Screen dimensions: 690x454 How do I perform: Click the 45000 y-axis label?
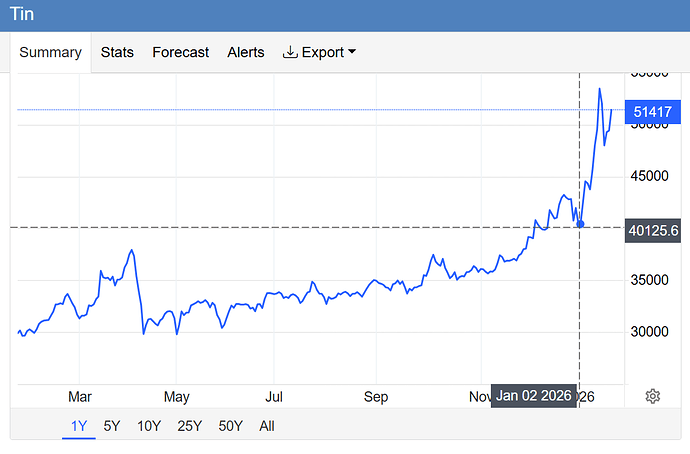pyautogui.click(x=649, y=176)
